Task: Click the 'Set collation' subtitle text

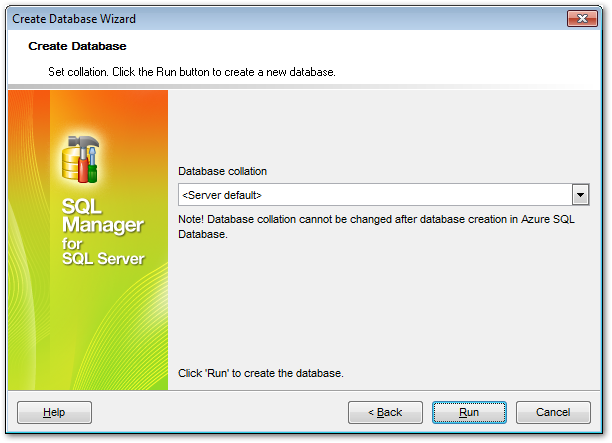Action: click(191, 73)
